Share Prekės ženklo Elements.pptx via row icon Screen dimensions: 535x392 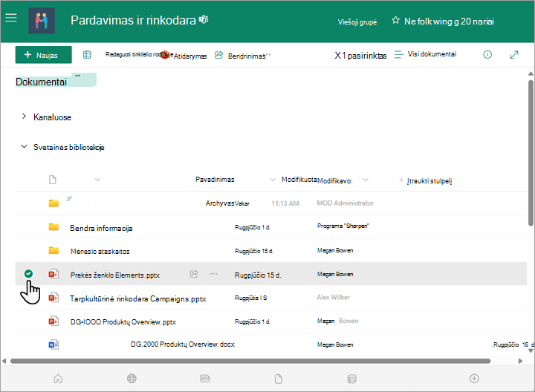tap(194, 273)
